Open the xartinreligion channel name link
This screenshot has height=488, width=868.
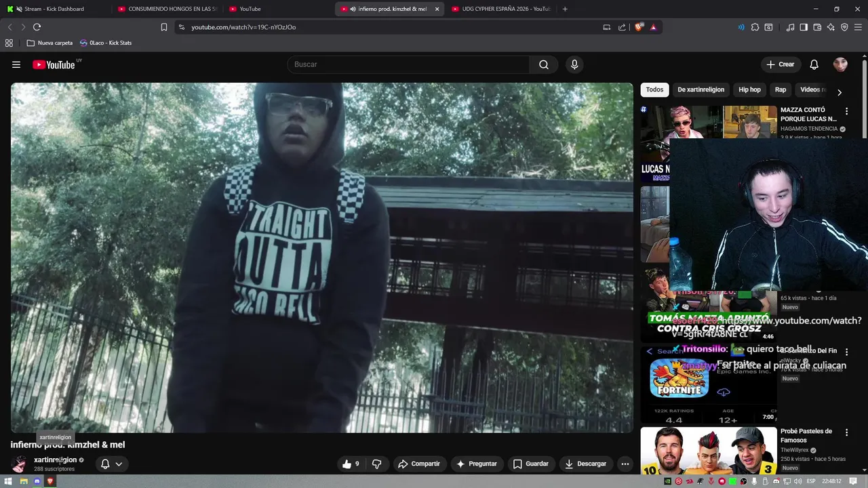55,460
